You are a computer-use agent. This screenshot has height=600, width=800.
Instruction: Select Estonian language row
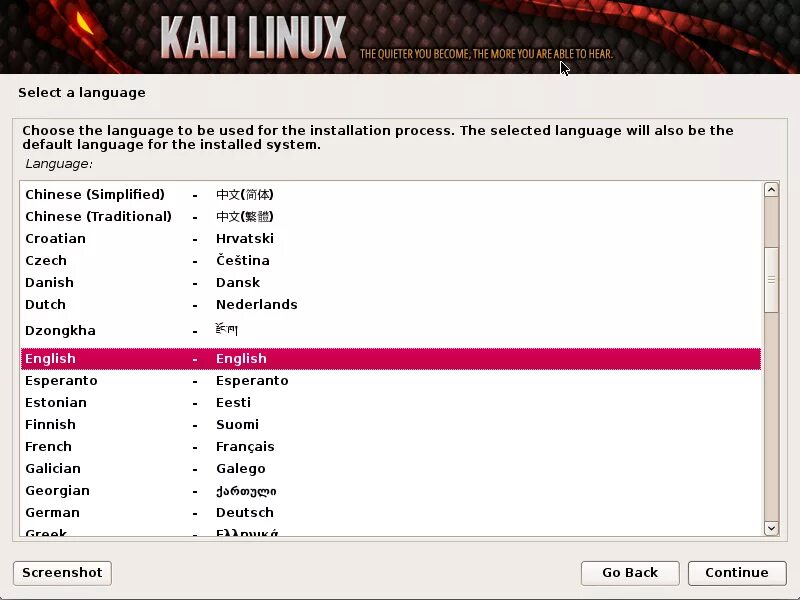[391, 403]
